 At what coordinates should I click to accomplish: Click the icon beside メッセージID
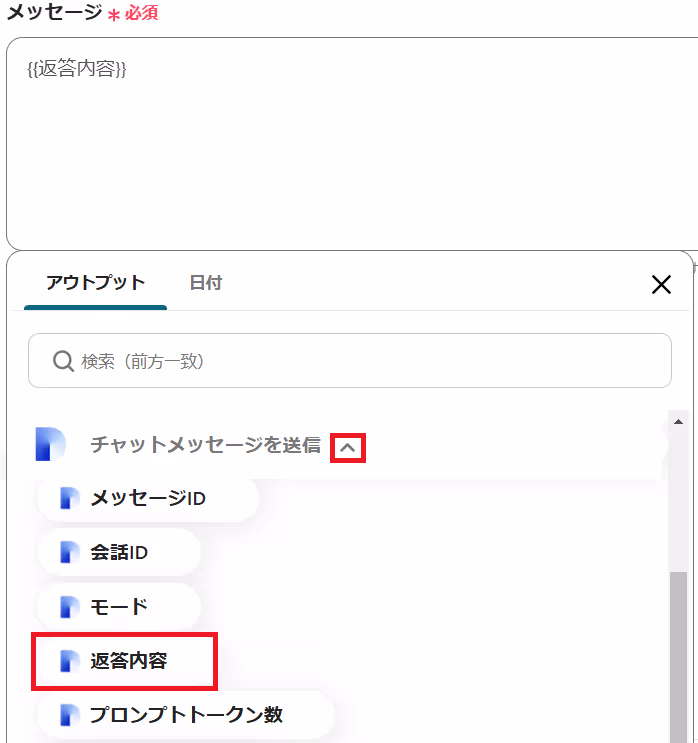click(x=70, y=498)
